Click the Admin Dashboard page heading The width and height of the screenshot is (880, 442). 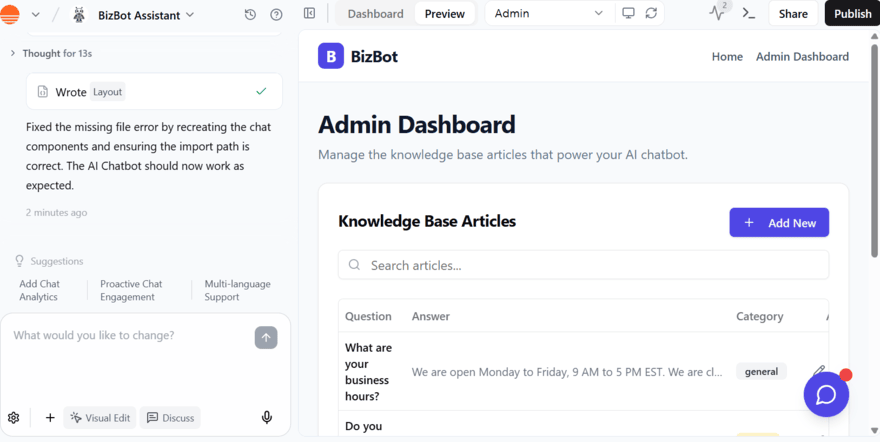click(416, 125)
